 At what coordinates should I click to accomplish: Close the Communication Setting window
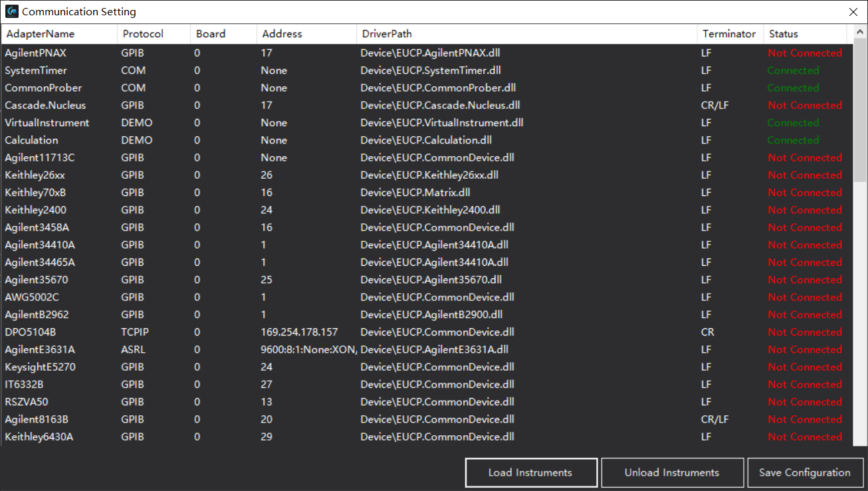click(853, 11)
